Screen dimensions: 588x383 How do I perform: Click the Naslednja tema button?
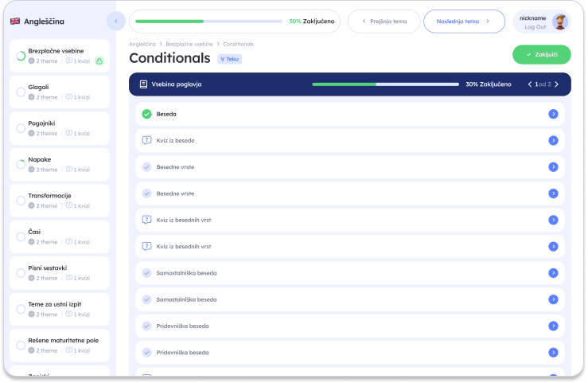(464, 21)
